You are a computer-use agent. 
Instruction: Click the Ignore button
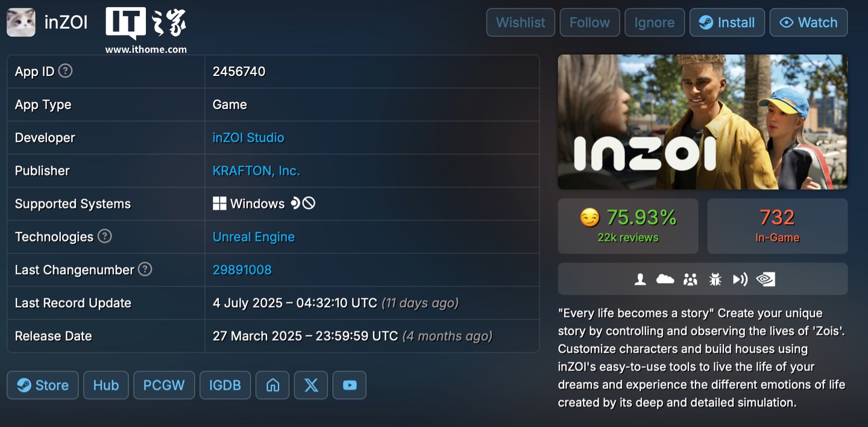coord(655,22)
